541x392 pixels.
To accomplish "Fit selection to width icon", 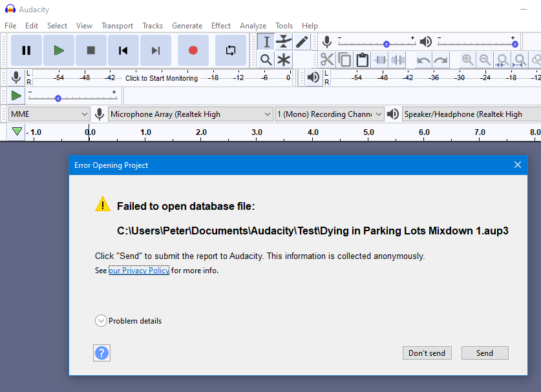I will pos(502,60).
